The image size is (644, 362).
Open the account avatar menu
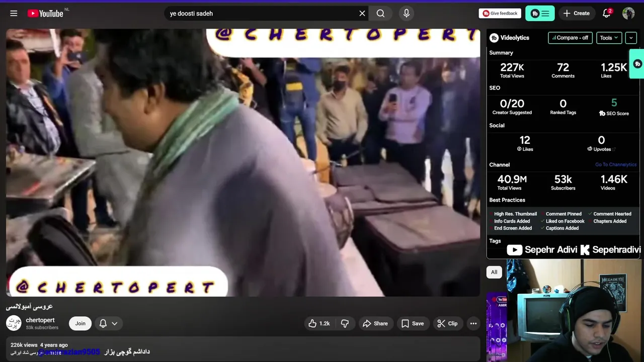628,14
